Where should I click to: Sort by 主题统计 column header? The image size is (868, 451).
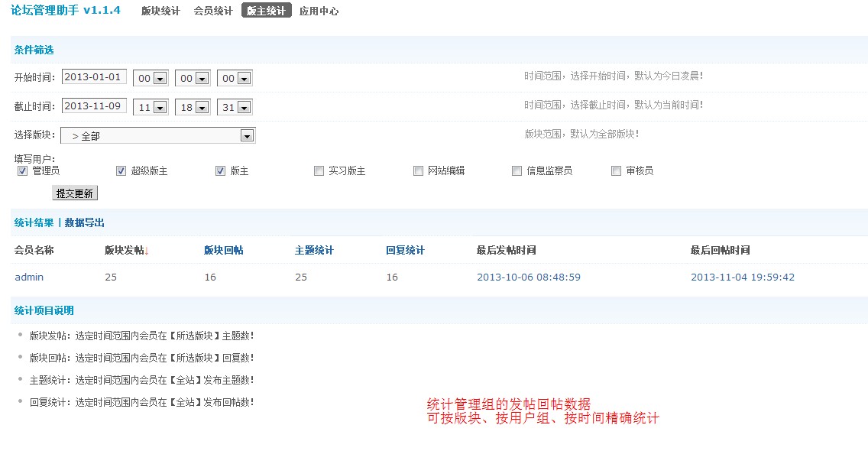(x=314, y=251)
